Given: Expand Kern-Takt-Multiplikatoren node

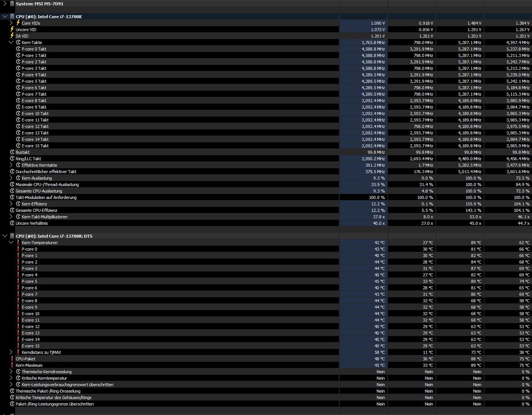Looking at the screenshot, I should click(11, 217).
